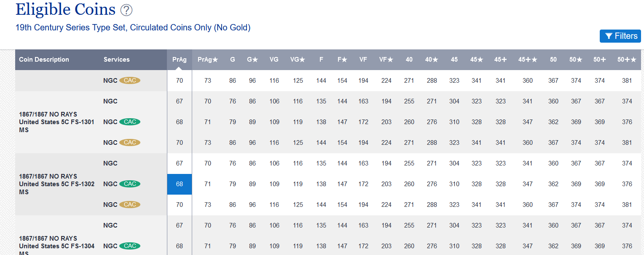Click gold CAC badge in FS-1302 rows
Screen dimensions: 644x255
pos(130,205)
